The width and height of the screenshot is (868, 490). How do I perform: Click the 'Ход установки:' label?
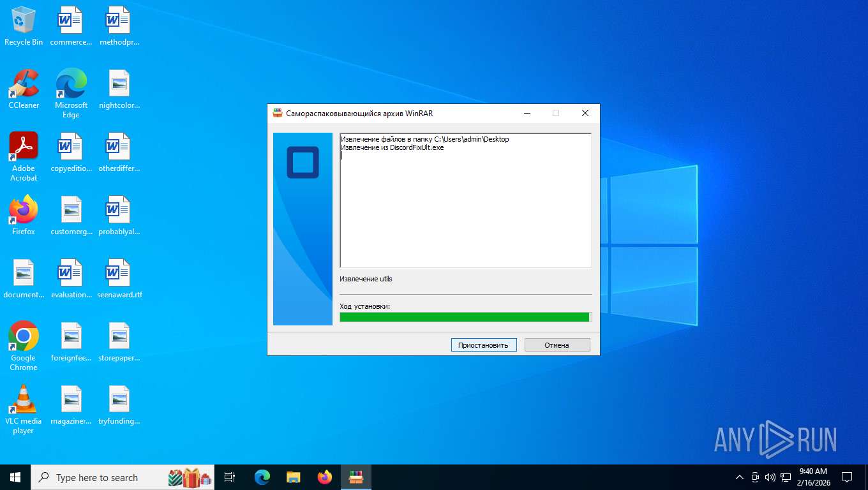pos(365,306)
